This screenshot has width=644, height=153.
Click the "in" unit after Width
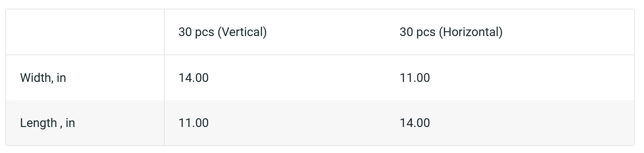point(61,78)
